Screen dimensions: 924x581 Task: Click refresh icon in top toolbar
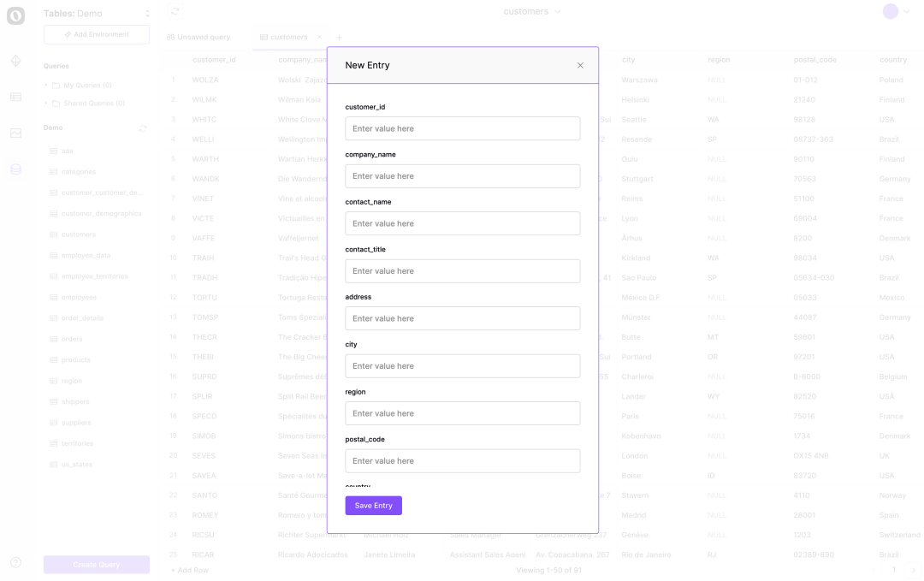click(x=175, y=12)
